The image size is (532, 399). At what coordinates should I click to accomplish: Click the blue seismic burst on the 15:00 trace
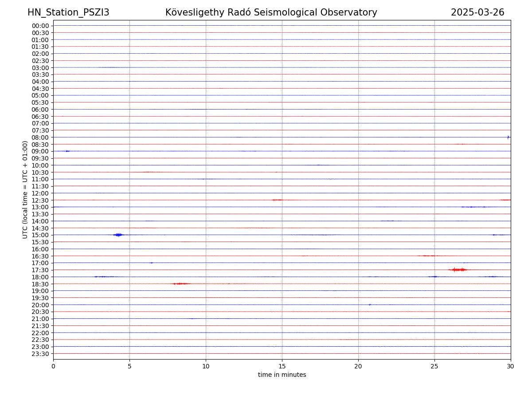click(118, 235)
